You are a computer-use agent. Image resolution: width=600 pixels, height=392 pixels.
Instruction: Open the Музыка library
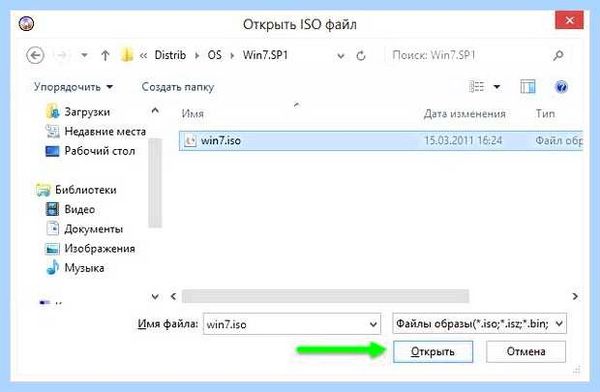pos(84,268)
